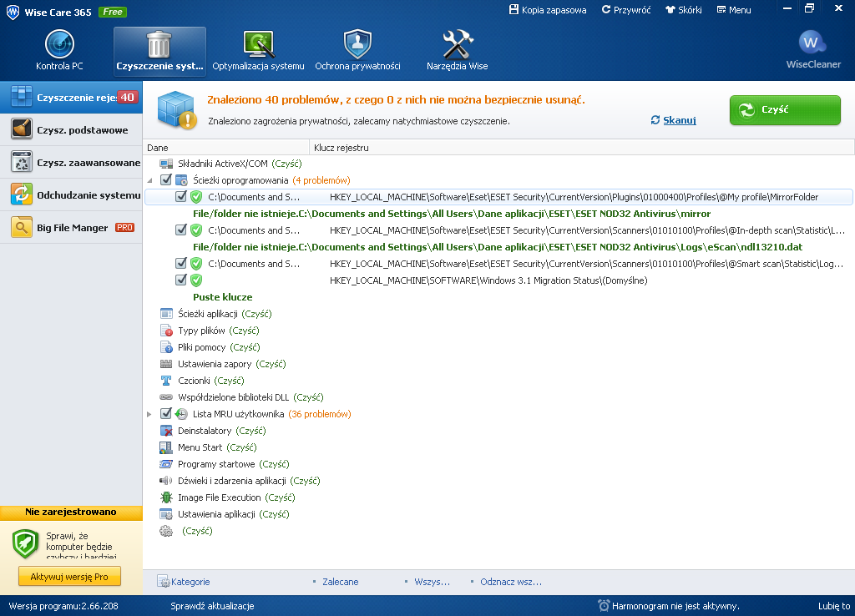Click Przywróć in the title bar
This screenshot has height=616, width=855.
(x=626, y=10)
